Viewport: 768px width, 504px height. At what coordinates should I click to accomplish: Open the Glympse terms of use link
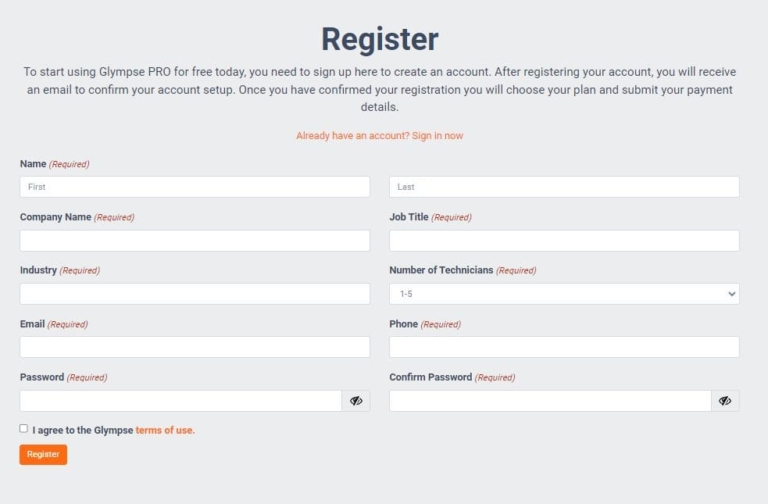coord(165,430)
